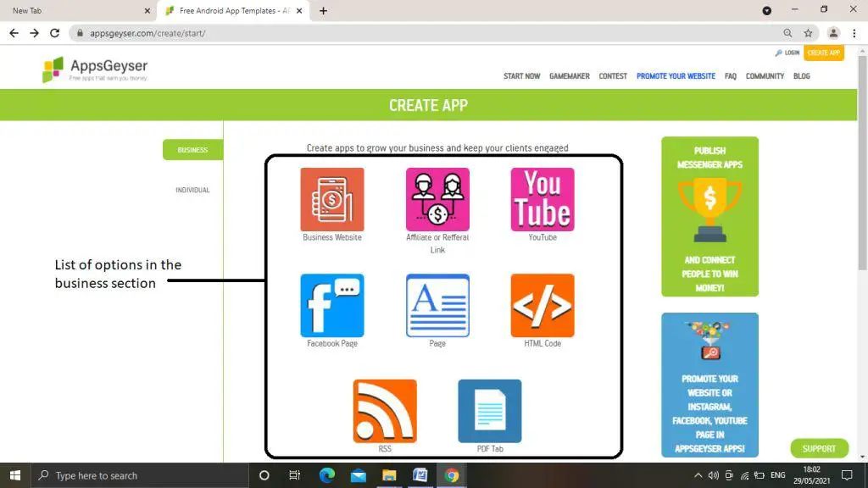Click the Windows taskbar search box

point(140,475)
